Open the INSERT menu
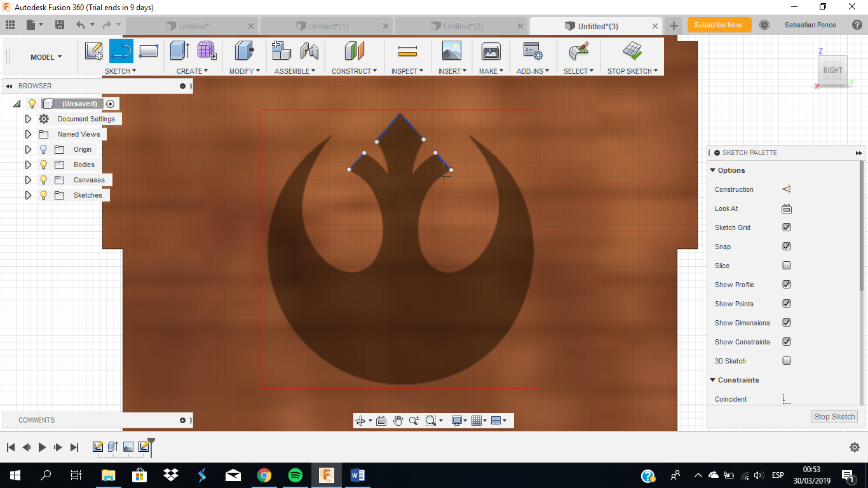This screenshot has height=488, width=868. pyautogui.click(x=452, y=71)
